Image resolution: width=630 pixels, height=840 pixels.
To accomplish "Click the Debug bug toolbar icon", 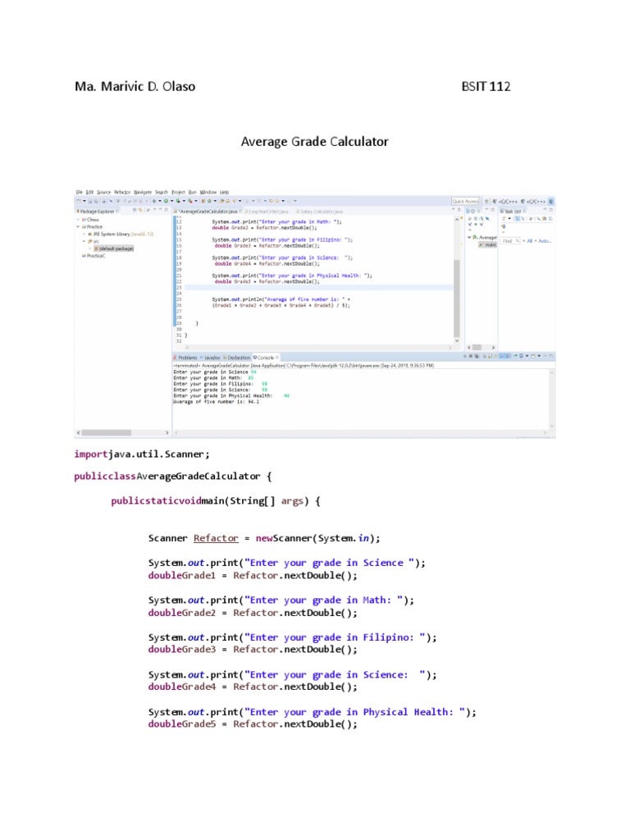I will [x=154, y=201].
